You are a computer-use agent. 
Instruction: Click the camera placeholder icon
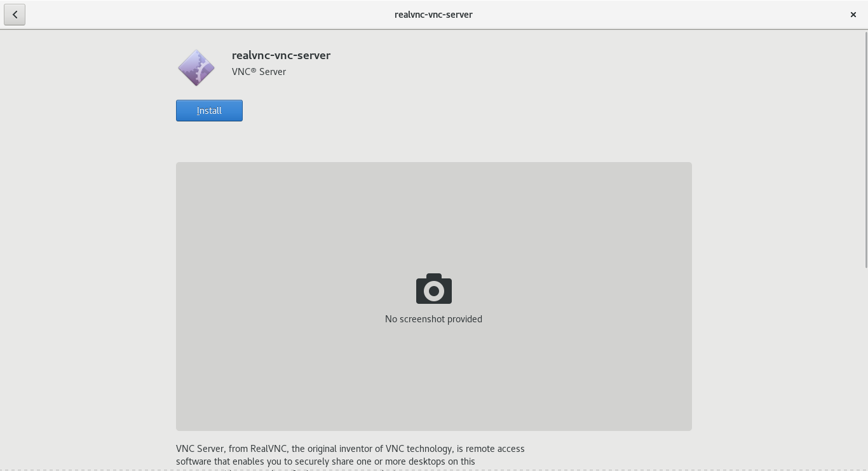coord(434,289)
